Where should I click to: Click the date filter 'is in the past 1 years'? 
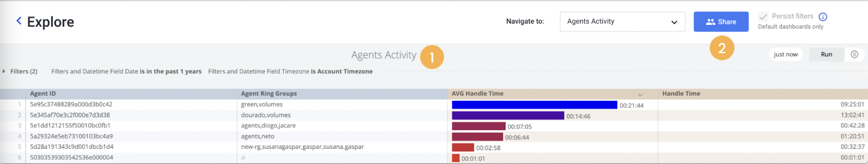click(170, 71)
